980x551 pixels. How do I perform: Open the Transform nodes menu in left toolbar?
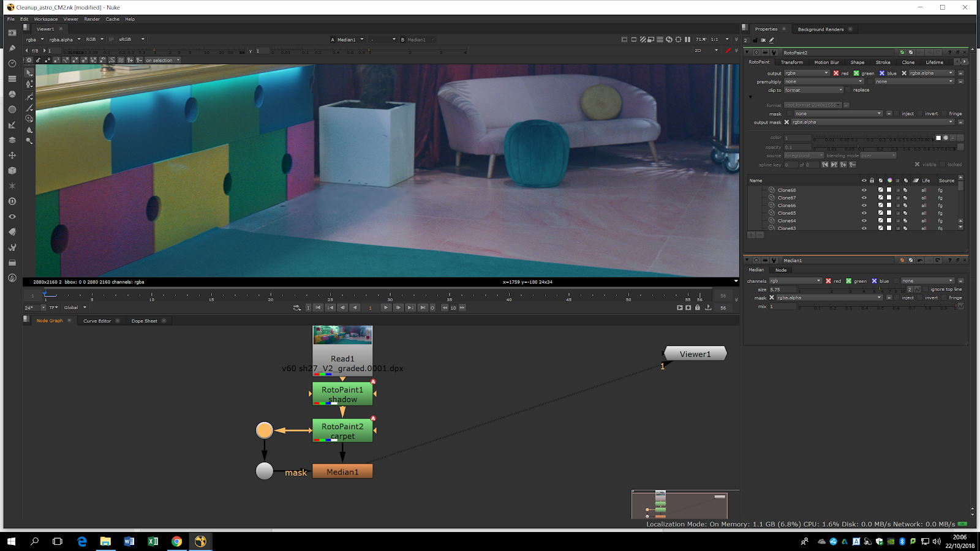tap(12, 156)
